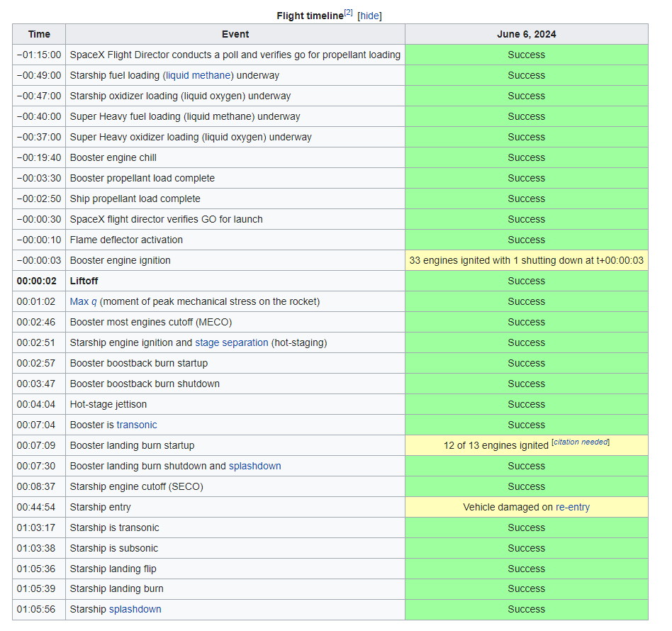
Task: Open the liquid methane link
Action: pos(198,75)
